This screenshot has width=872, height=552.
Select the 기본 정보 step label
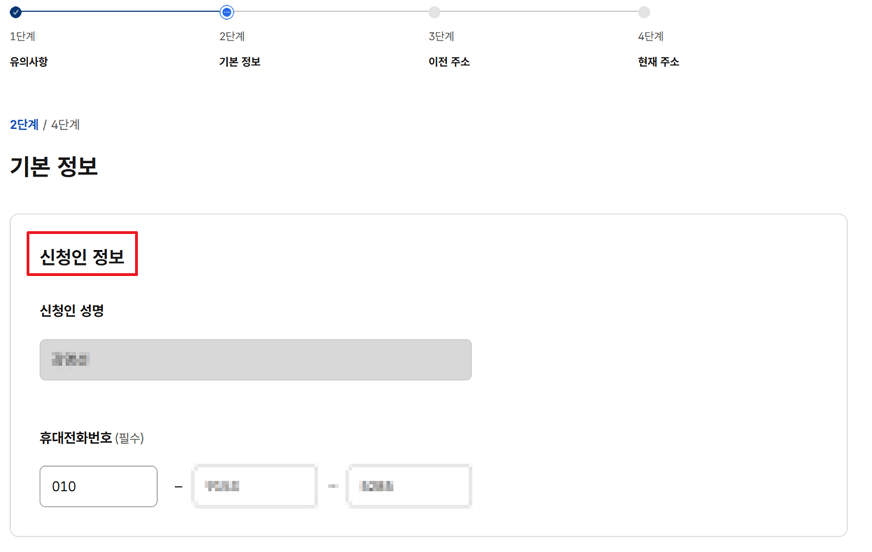pyautogui.click(x=240, y=62)
